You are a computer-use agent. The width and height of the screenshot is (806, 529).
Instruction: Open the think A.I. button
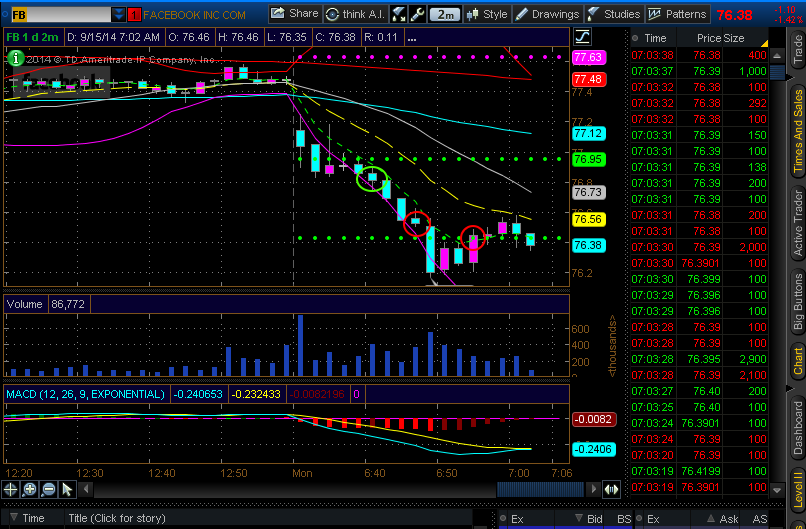356,14
